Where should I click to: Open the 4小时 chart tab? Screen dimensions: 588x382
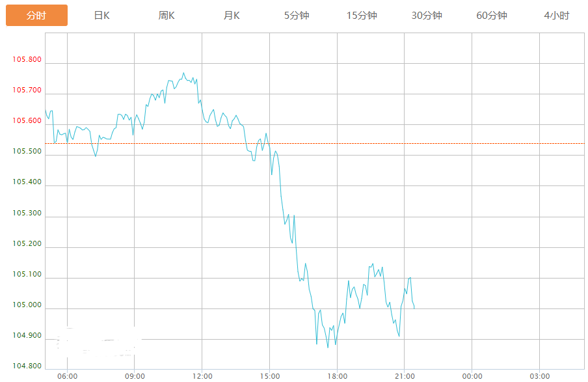tap(557, 16)
